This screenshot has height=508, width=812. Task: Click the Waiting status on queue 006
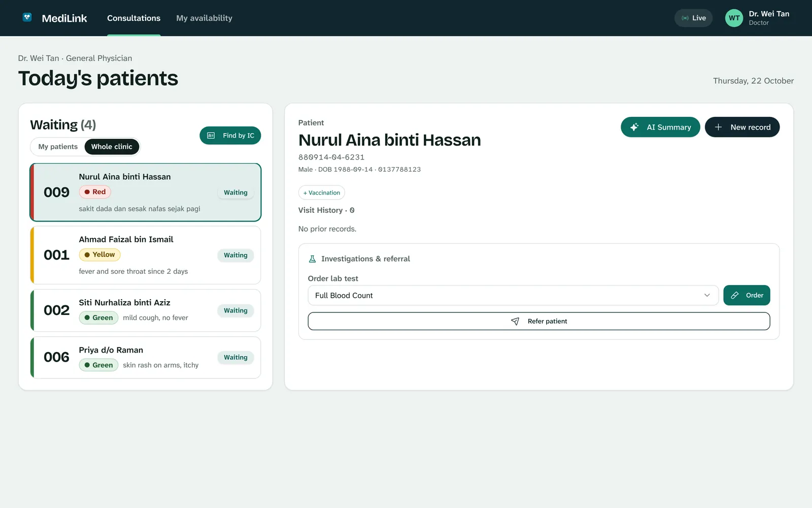pyautogui.click(x=235, y=358)
